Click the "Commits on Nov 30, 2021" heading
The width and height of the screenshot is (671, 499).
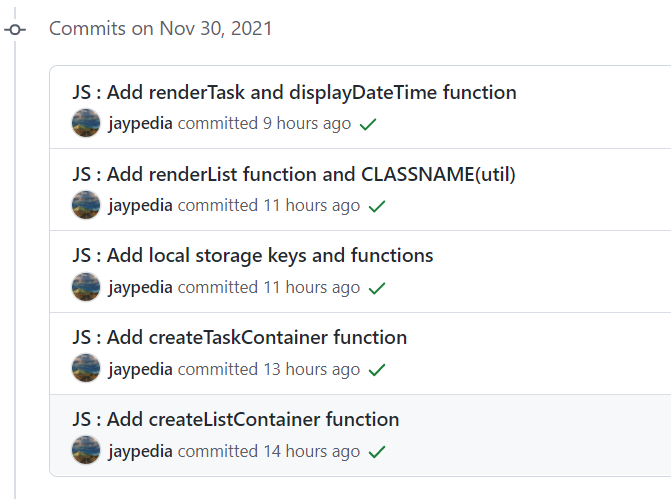tap(160, 29)
